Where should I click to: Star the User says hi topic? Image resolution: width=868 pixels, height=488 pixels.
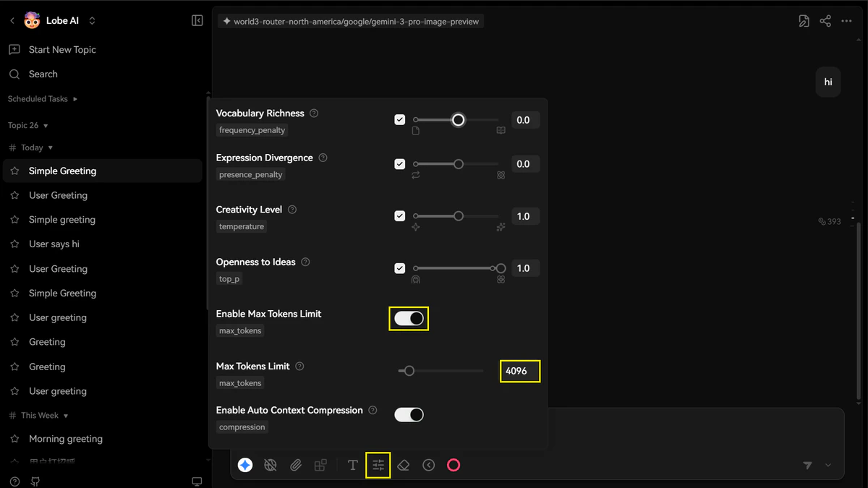pyautogui.click(x=14, y=244)
